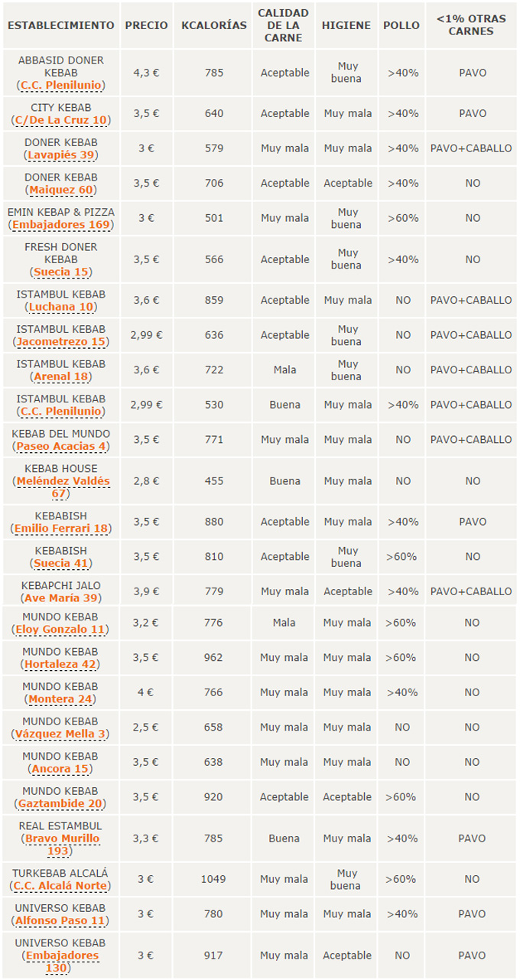
Task: Click the Luchana 10 link
Action: tap(61, 307)
